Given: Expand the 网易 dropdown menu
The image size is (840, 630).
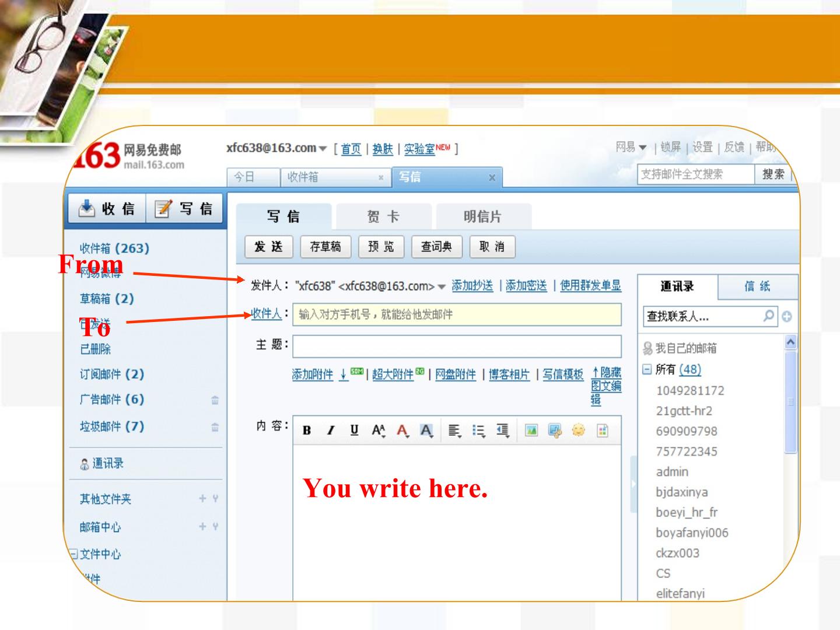Looking at the screenshot, I should click(x=642, y=148).
